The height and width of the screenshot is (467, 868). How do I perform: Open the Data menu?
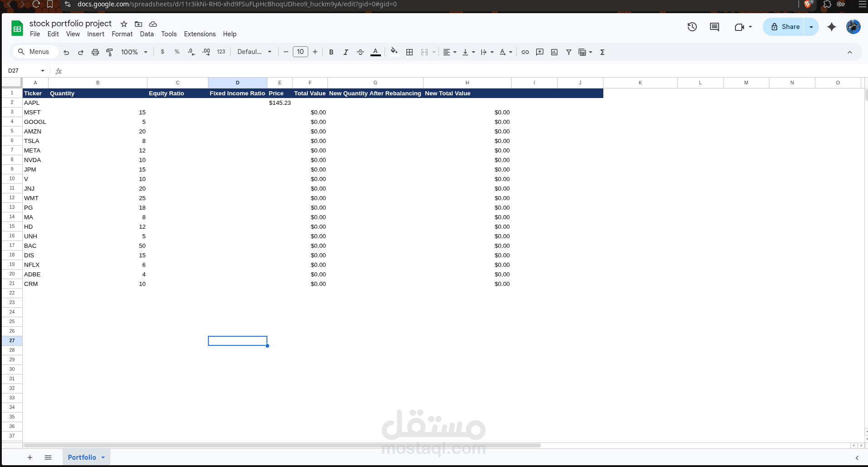click(x=147, y=34)
